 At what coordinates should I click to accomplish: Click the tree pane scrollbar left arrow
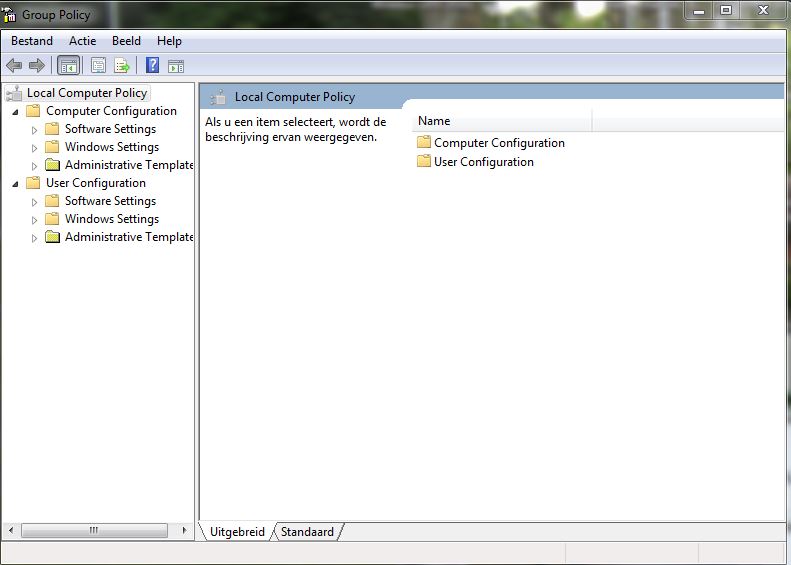(x=11, y=530)
